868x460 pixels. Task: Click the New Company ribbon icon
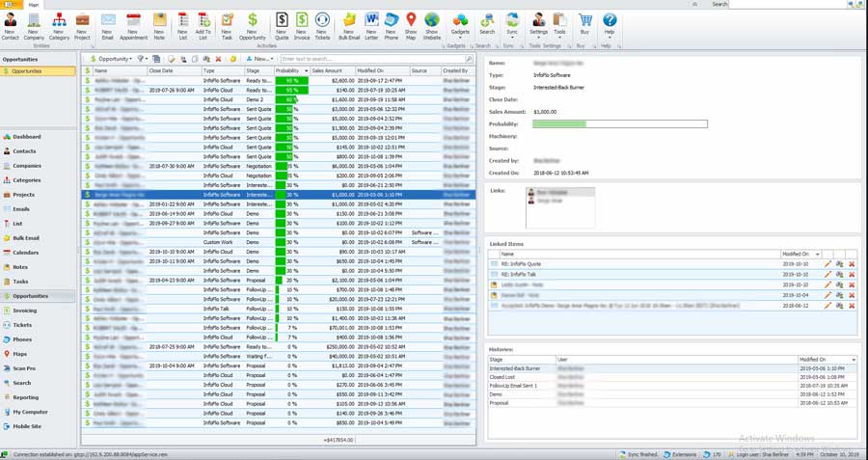coord(34,26)
